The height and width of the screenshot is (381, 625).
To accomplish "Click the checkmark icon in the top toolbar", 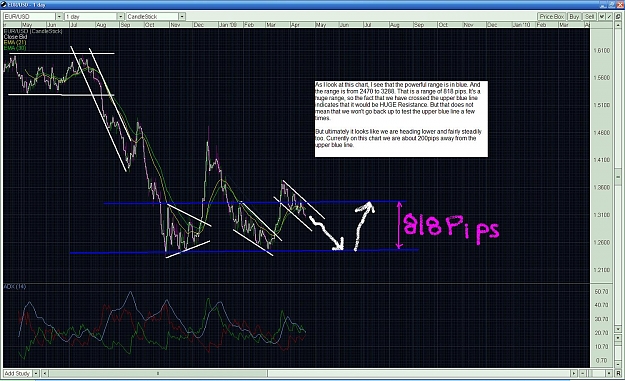I will click(x=609, y=16).
